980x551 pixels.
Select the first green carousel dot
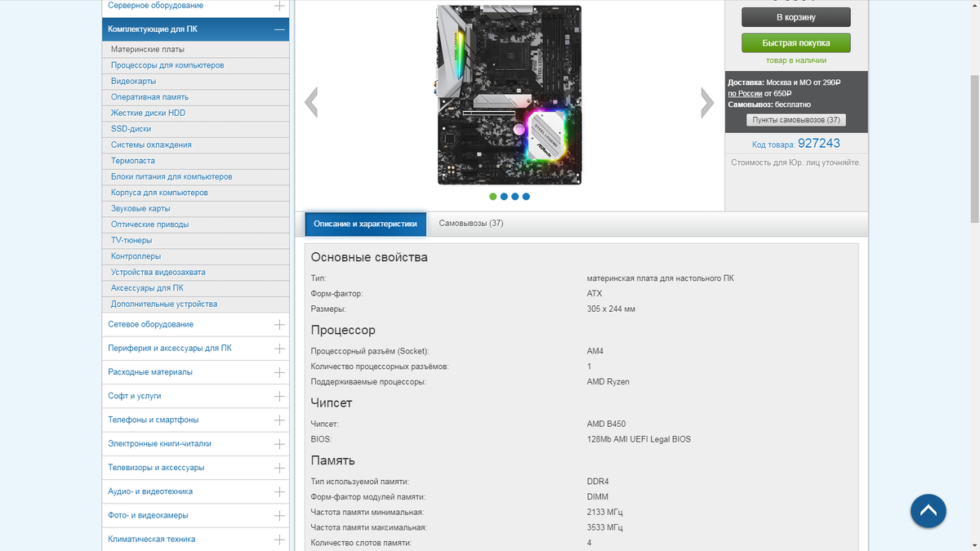492,197
